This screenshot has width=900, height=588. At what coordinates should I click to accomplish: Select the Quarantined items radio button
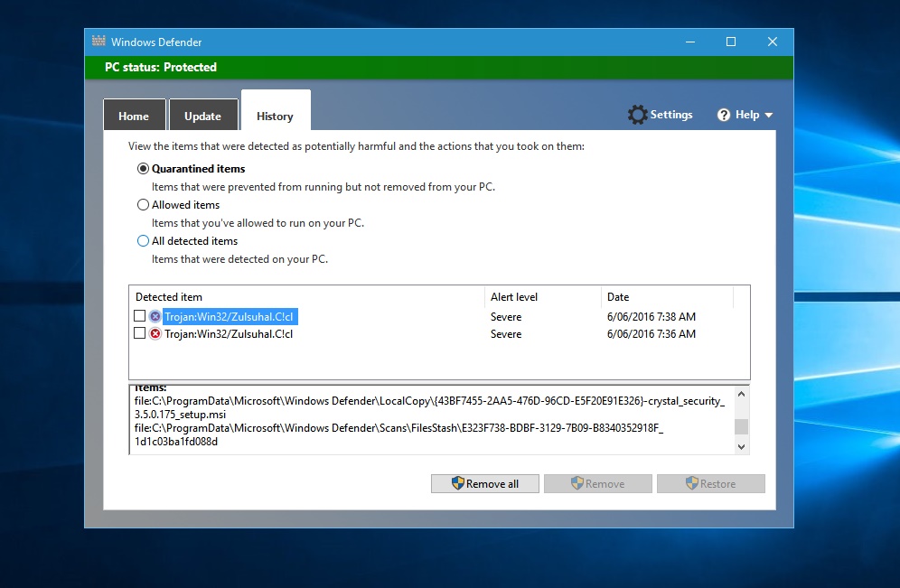pos(143,169)
